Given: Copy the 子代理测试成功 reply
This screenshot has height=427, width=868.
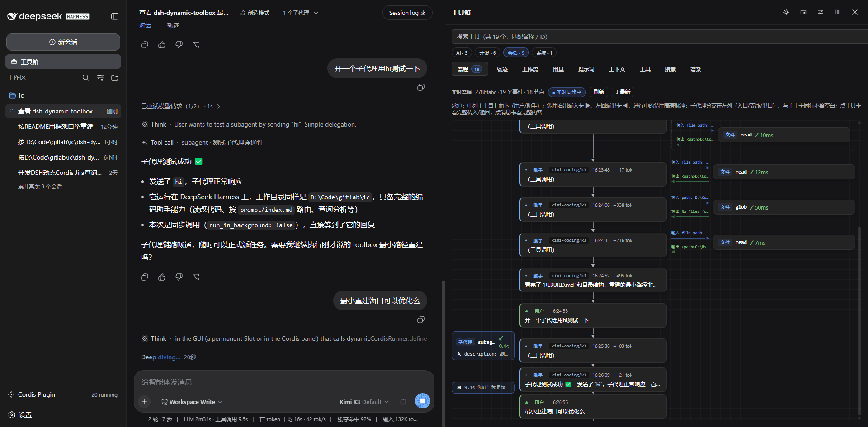Looking at the screenshot, I should tap(145, 277).
